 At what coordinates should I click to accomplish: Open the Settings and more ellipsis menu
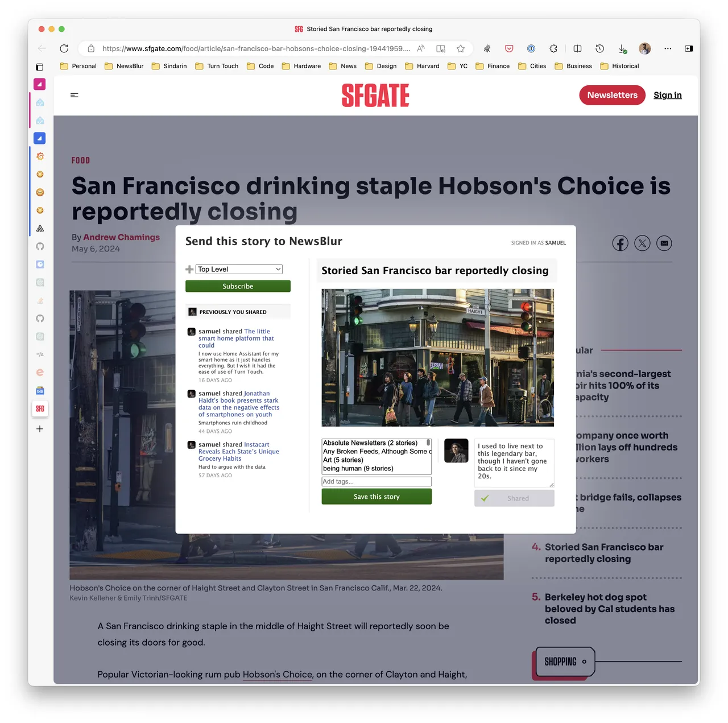(x=668, y=48)
